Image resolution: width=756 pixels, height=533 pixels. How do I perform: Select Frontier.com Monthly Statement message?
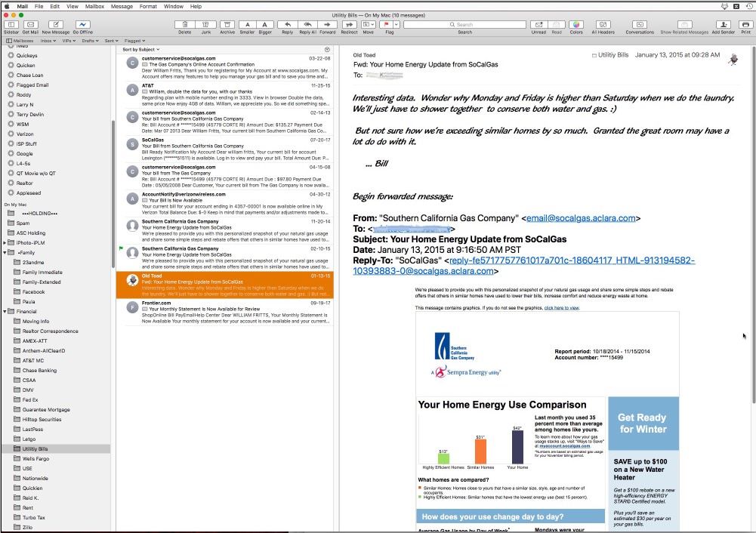(x=224, y=313)
